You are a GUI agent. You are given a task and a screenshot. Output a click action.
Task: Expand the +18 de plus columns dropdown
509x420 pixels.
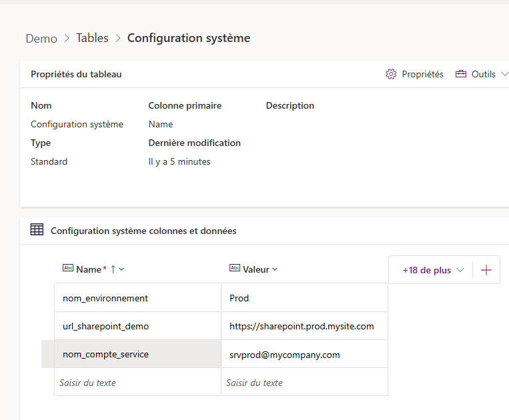433,270
